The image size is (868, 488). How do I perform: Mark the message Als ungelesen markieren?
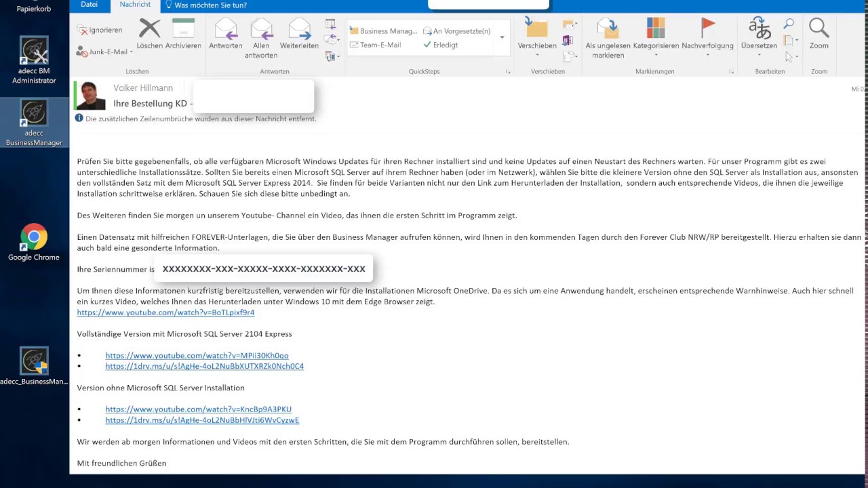click(x=608, y=39)
